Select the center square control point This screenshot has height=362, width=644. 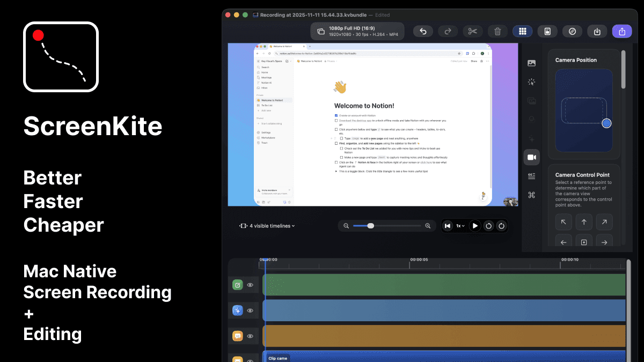[x=584, y=241]
